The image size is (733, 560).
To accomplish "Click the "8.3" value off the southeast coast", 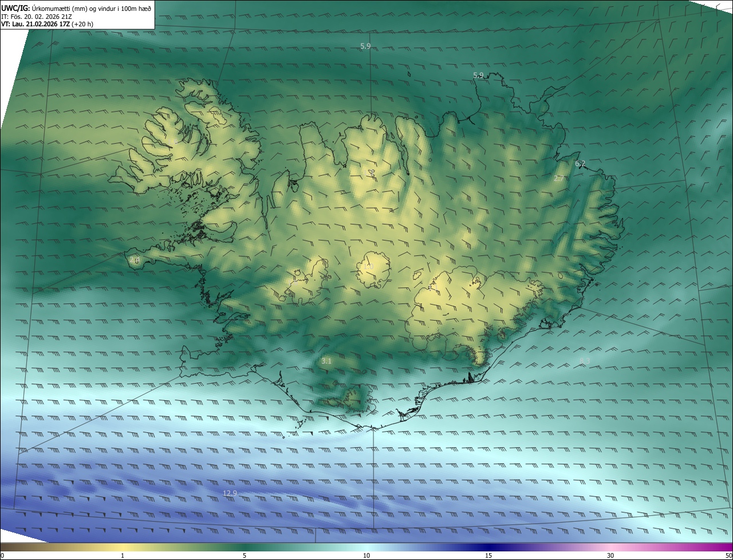I will pyautogui.click(x=585, y=360).
